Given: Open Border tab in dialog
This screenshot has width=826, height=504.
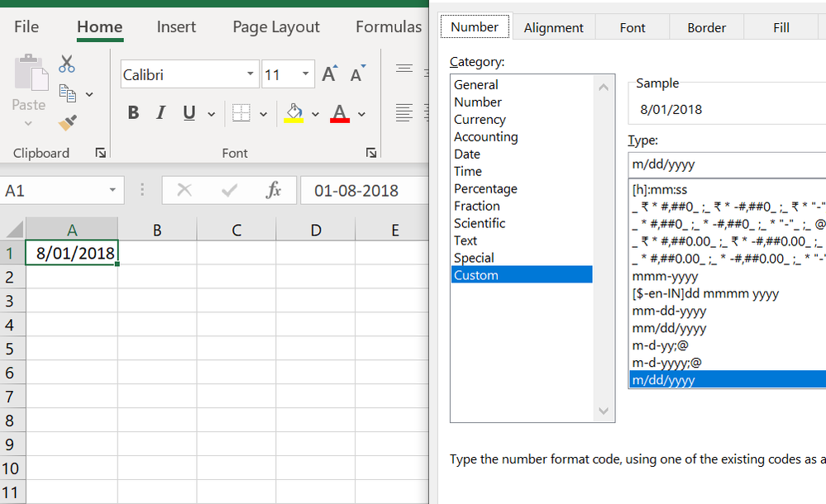Looking at the screenshot, I should click(706, 28).
